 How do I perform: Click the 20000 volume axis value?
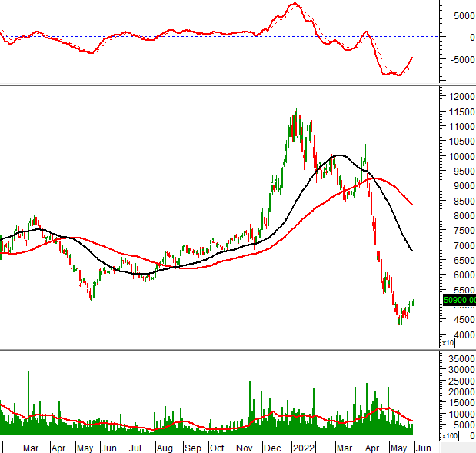point(461,391)
